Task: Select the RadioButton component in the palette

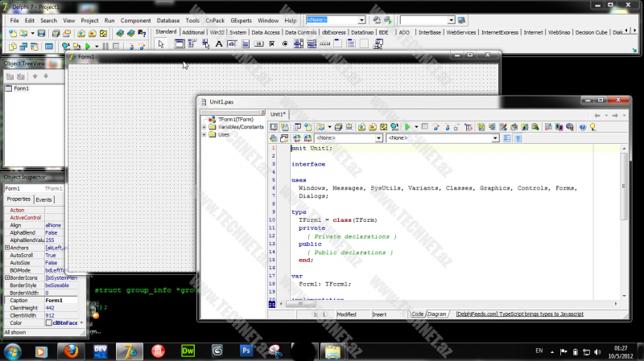Action: pyautogui.click(x=284, y=44)
